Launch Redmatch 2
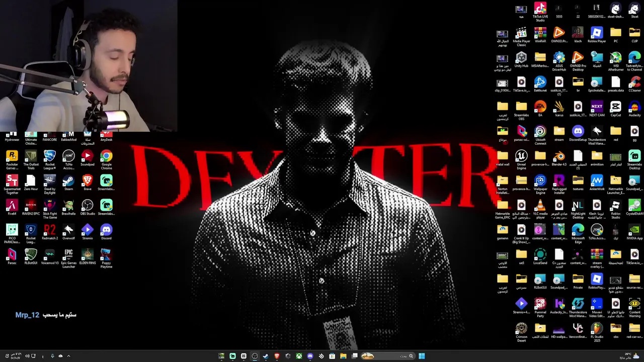 pos(50,232)
